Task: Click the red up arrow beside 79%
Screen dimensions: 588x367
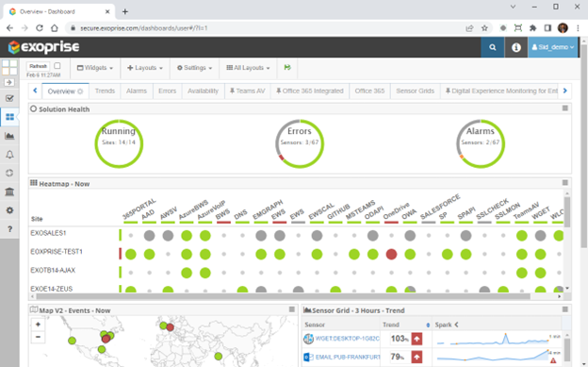Action: 416,357
